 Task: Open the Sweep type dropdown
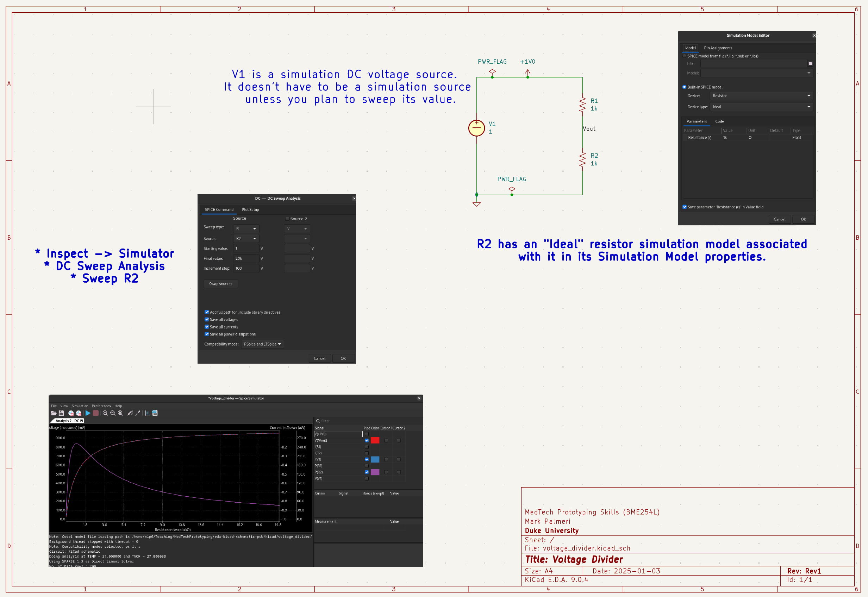[246, 228]
